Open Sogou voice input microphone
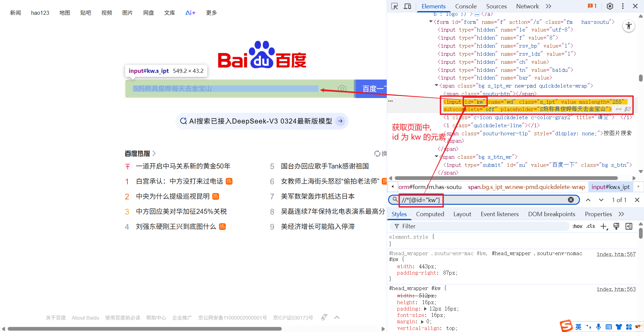This screenshot has width=644, height=332. [x=598, y=327]
